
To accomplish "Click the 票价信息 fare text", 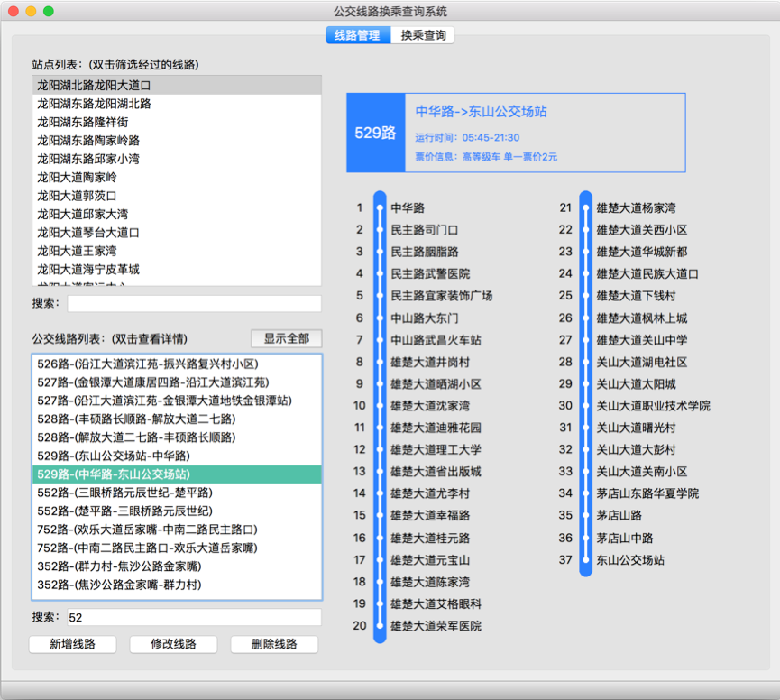I will (486, 157).
